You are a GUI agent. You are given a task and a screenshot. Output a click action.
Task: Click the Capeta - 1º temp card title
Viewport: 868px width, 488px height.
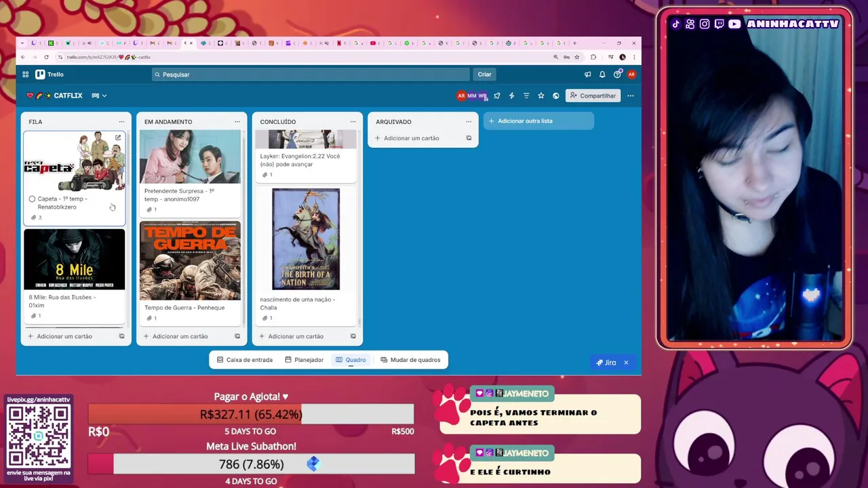(x=62, y=203)
